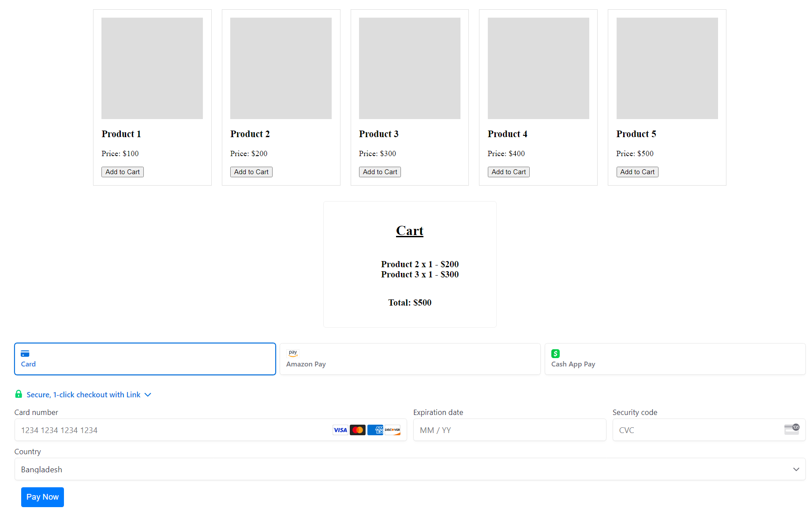This screenshot has height=523, width=812.
Task: Click the Product 2 image placeholder
Action: pos(281,68)
